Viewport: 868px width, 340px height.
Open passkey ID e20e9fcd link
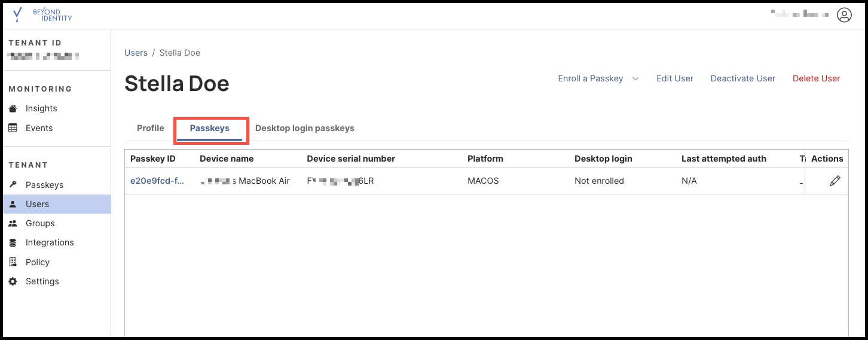click(157, 181)
